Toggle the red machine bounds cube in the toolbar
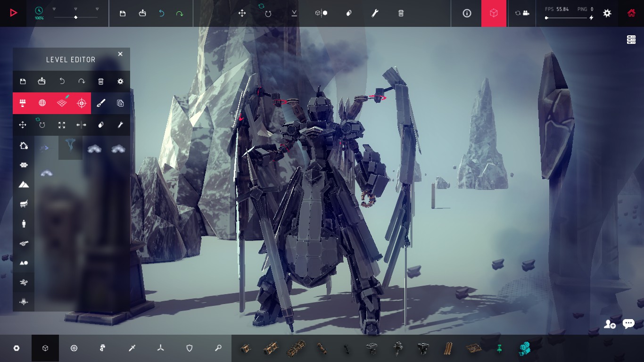 (x=494, y=13)
